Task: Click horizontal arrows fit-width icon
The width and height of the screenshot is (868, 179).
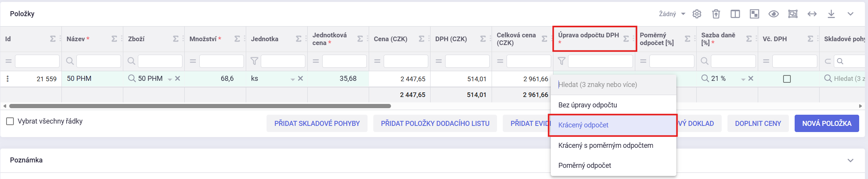Action: (x=812, y=14)
